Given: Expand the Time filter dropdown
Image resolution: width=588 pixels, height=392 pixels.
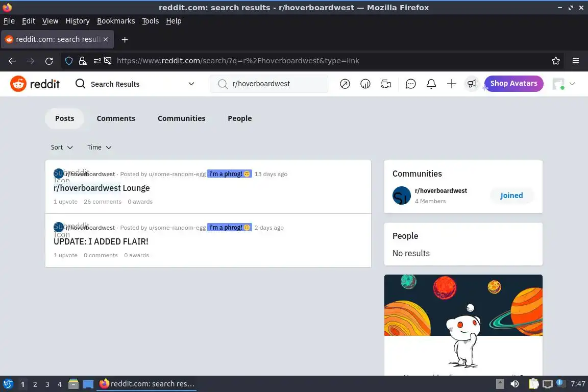Looking at the screenshot, I should [x=100, y=148].
